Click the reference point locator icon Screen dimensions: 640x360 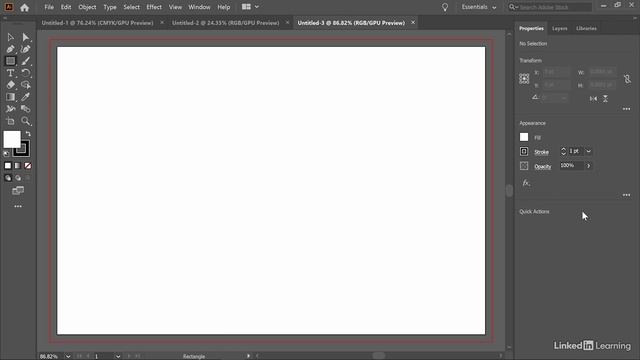[524, 79]
